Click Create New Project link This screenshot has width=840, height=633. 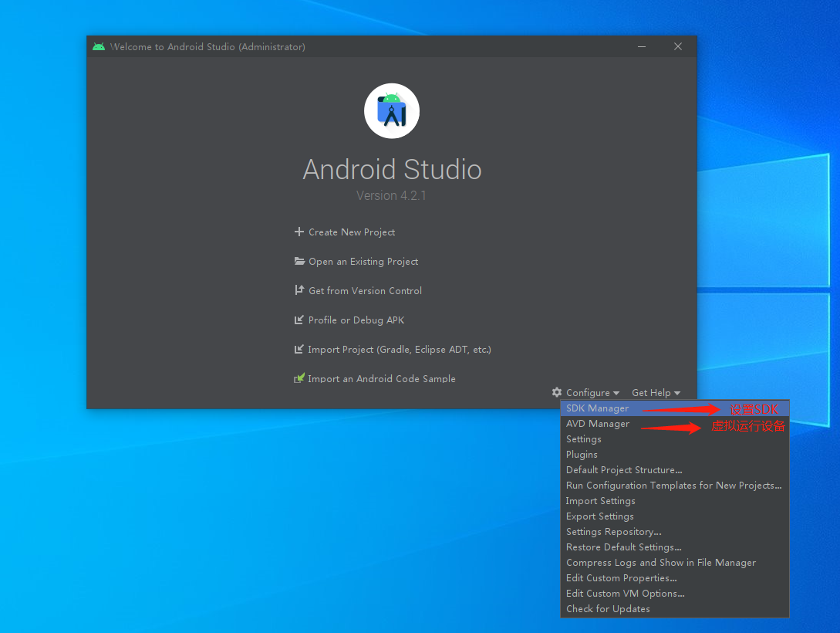(351, 232)
